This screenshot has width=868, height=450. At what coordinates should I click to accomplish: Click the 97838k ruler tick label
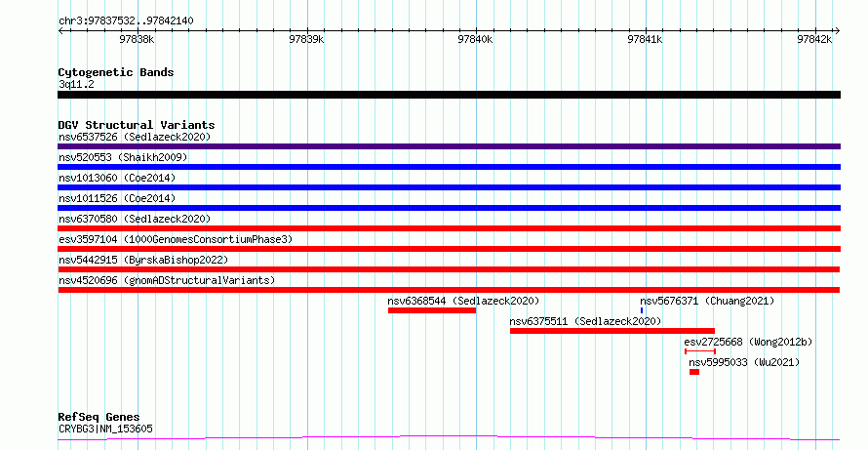point(137,39)
